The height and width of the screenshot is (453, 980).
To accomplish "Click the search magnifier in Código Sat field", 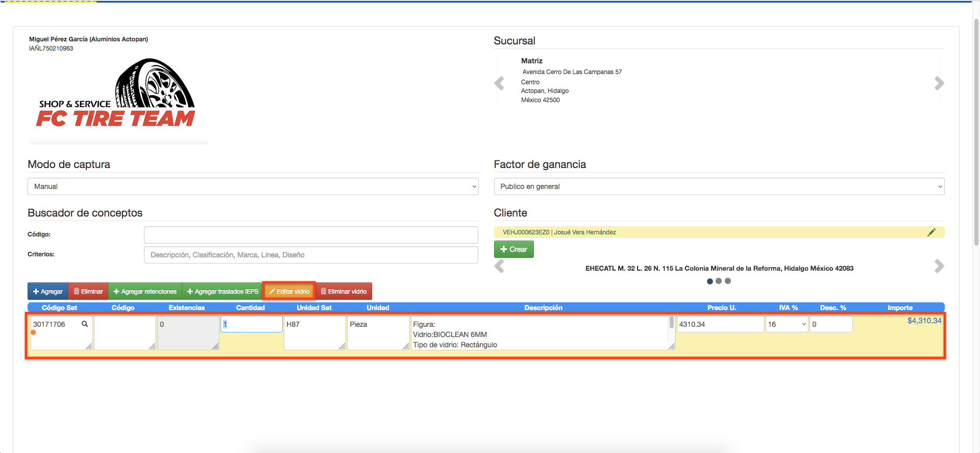I will tap(85, 324).
